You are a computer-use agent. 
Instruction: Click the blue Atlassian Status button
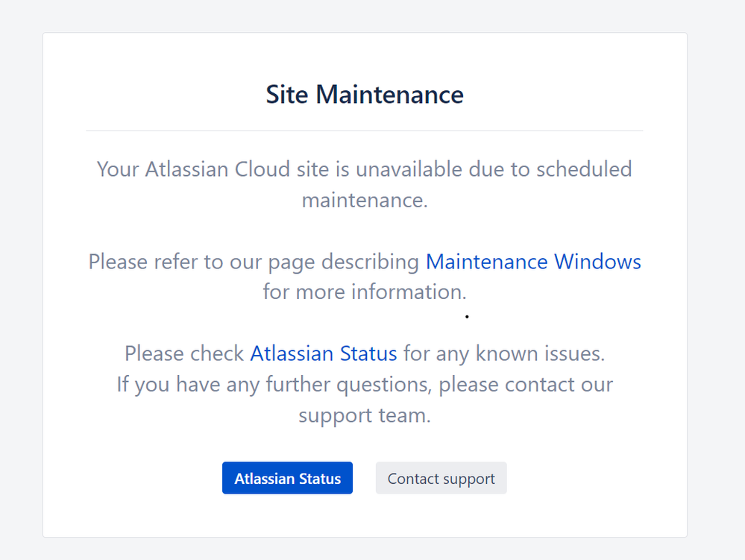[287, 478]
